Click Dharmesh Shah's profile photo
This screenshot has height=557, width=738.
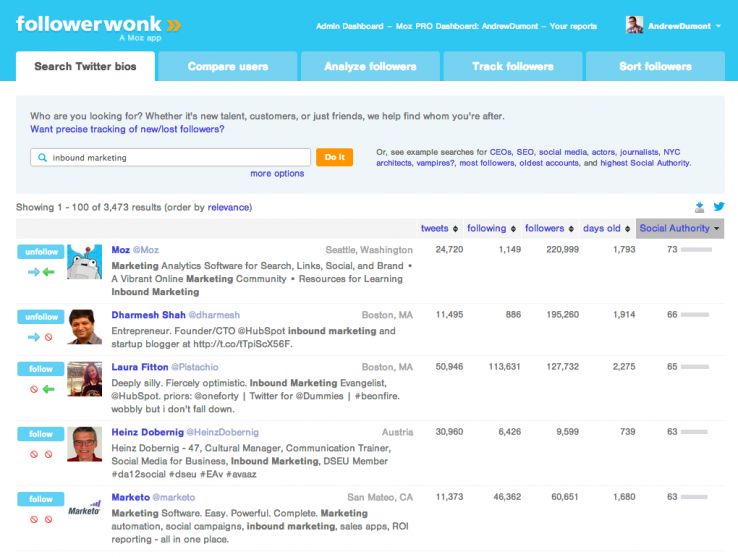coord(85,327)
